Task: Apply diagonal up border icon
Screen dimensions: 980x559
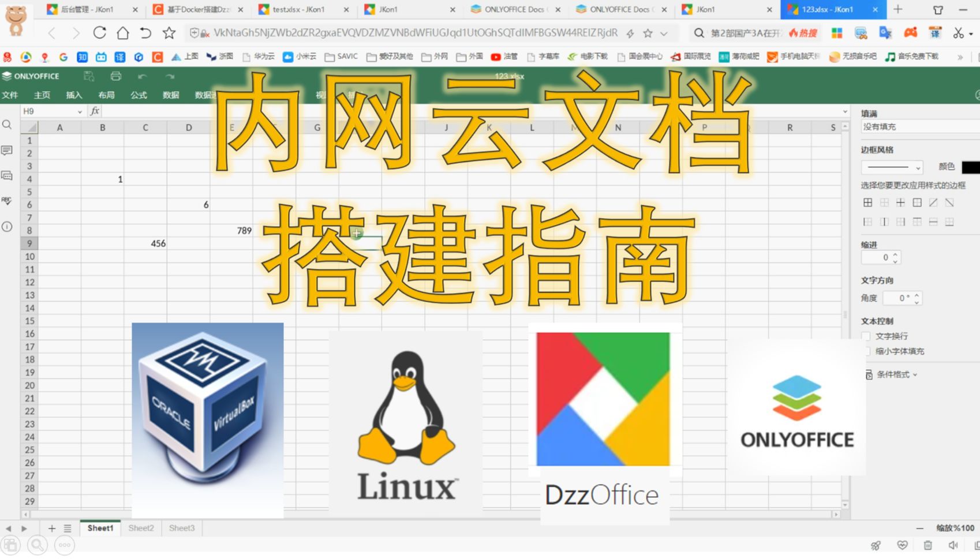Action: click(933, 202)
